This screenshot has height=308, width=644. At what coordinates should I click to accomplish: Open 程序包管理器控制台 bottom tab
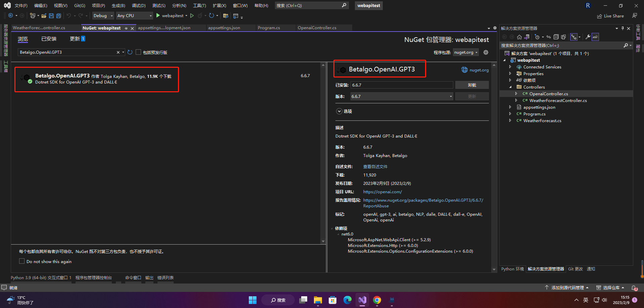click(x=93, y=278)
